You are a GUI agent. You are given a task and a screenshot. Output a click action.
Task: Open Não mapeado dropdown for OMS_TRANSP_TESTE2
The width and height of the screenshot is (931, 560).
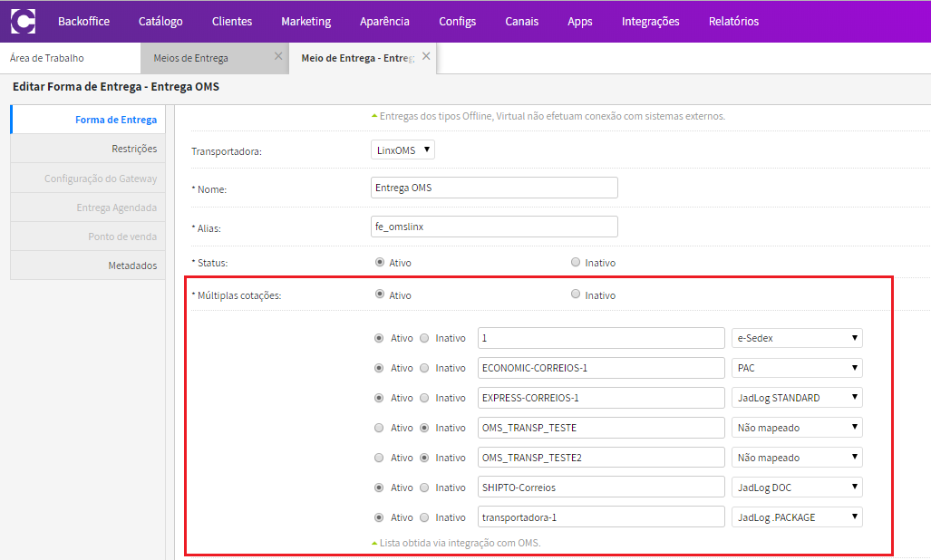click(x=797, y=458)
